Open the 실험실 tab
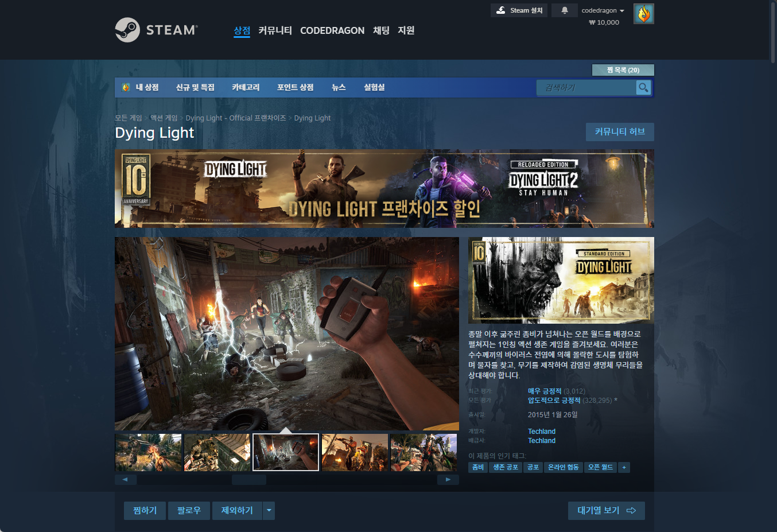 374,87
